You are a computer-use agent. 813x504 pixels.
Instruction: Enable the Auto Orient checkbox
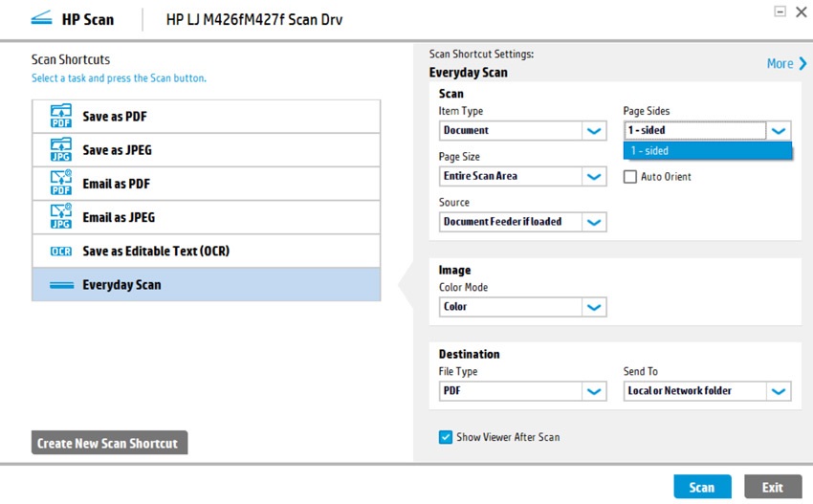630,177
